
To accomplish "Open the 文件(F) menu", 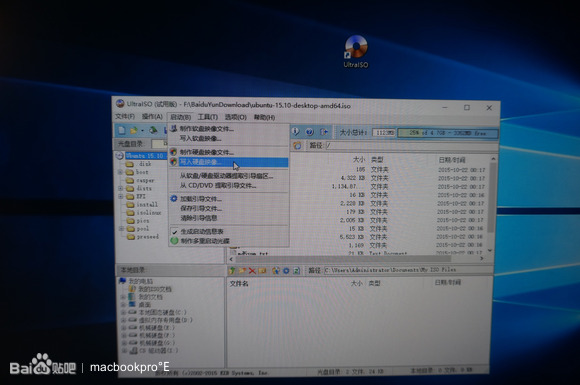I will pos(125,116).
